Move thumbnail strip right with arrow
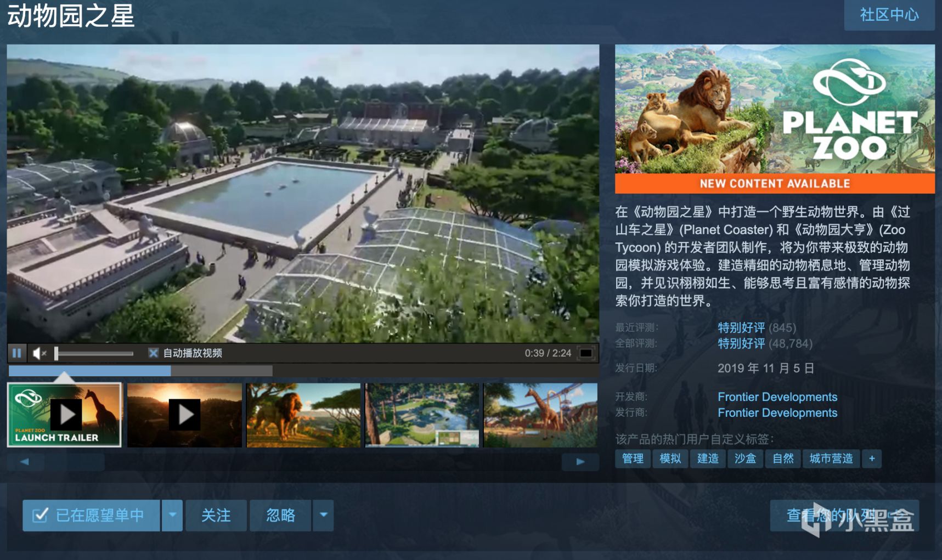The height and width of the screenshot is (560, 942). coord(580,462)
